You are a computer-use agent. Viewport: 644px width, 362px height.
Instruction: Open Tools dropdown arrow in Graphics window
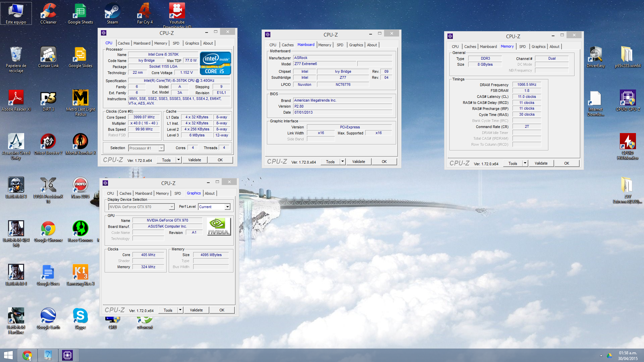(180, 310)
